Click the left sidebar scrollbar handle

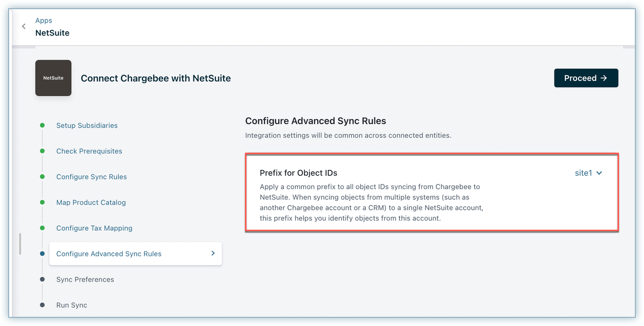click(20, 244)
